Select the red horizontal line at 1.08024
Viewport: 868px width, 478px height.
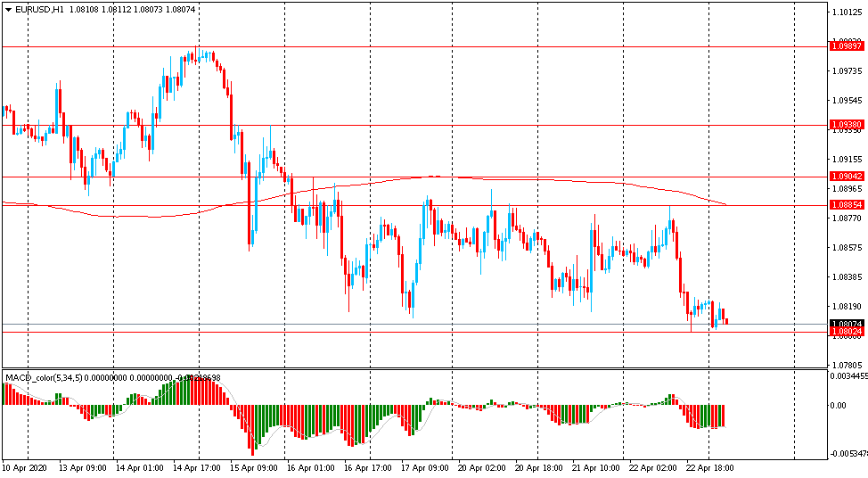pyautogui.click(x=415, y=333)
